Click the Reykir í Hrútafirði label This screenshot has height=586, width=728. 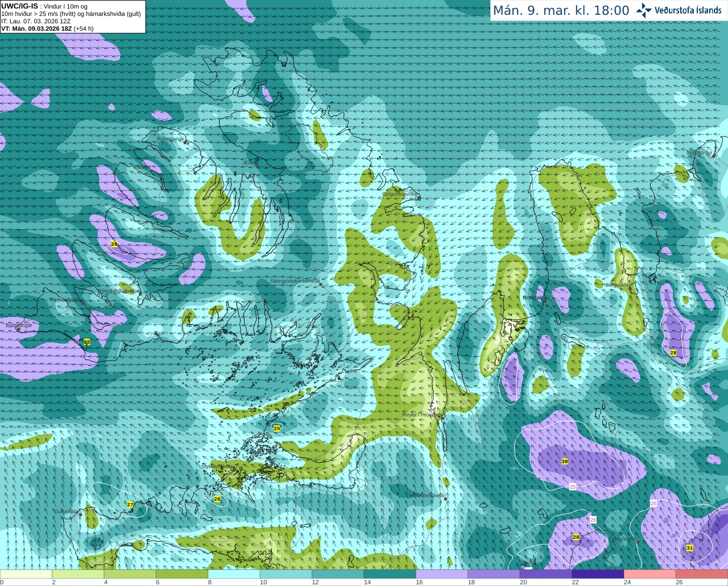[421, 415]
